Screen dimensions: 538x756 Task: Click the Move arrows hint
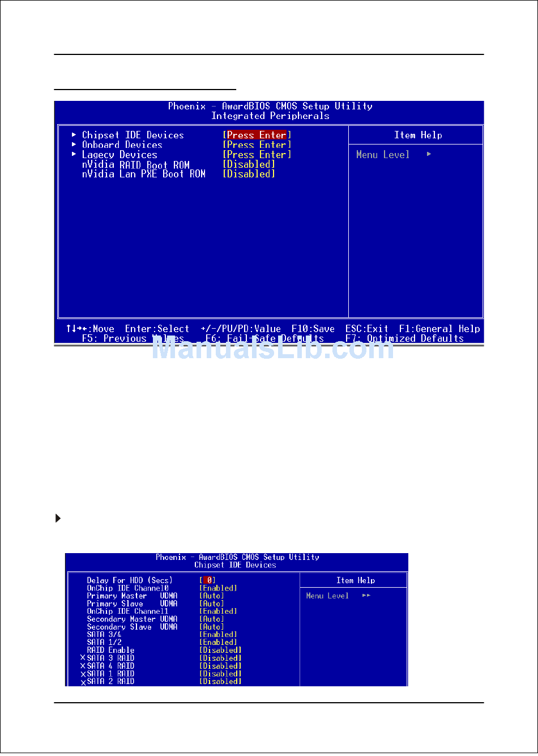click(x=90, y=329)
